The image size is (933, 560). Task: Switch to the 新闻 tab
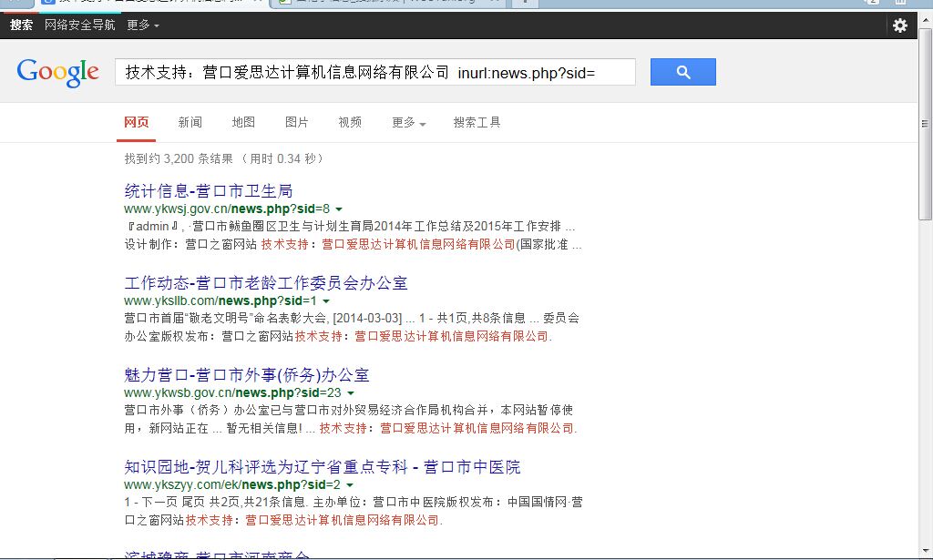pyautogui.click(x=190, y=122)
